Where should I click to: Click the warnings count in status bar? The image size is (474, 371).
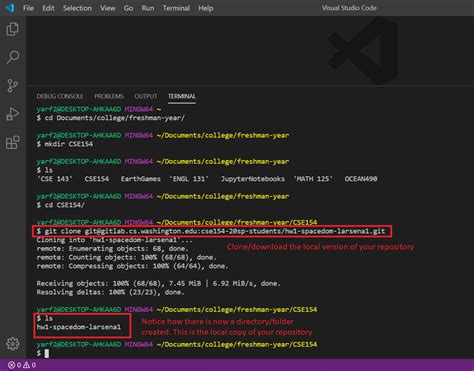tap(29, 365)
